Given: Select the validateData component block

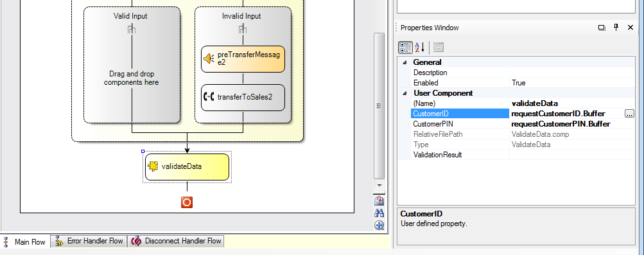Looking at the screenshot, I should pyautogui.click(x=187, y=167).
